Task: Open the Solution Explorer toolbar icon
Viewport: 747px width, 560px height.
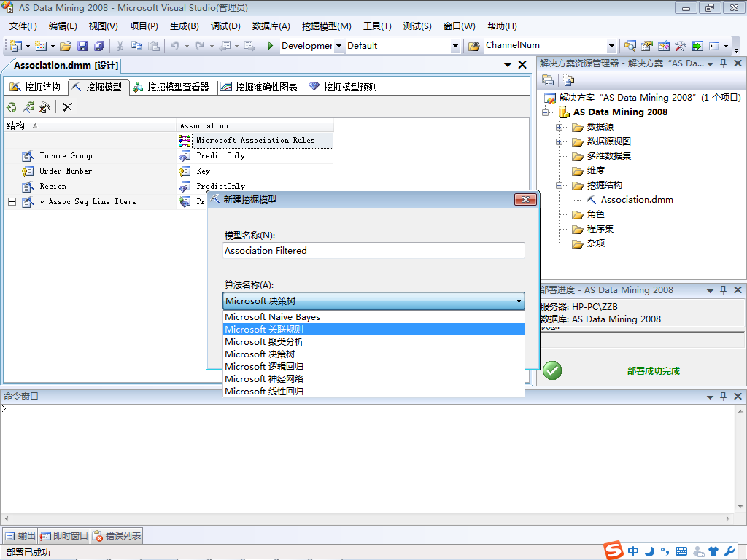Action: point(630,46)
